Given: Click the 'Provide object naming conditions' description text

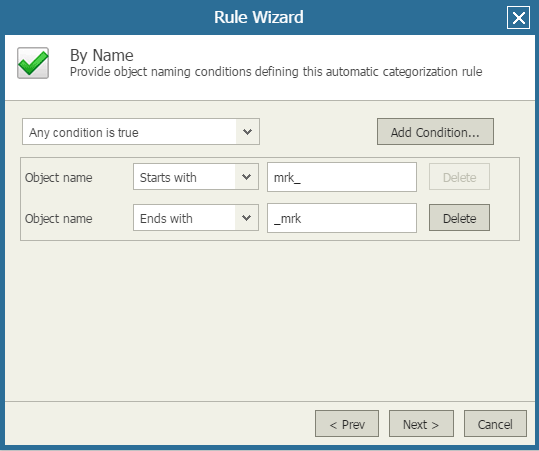Looking at the screenshot, I should (x=276, y=72).
